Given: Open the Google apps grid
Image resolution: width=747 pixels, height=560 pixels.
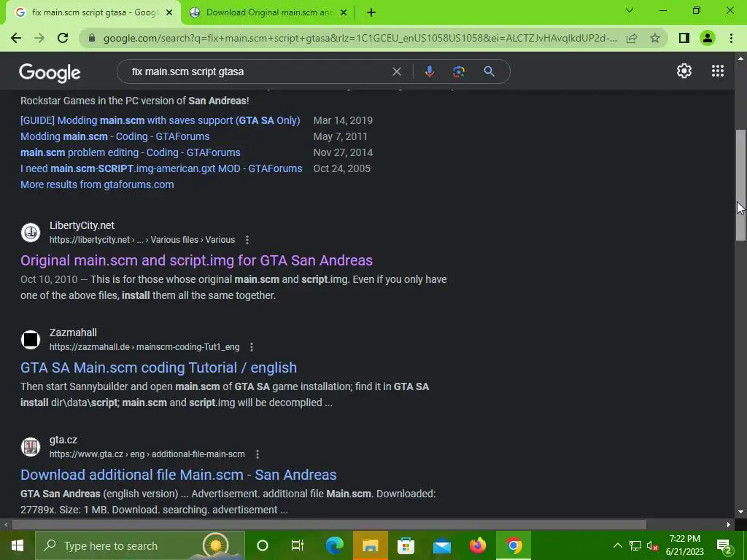Looking at the screenshot, I should [718, 71].
